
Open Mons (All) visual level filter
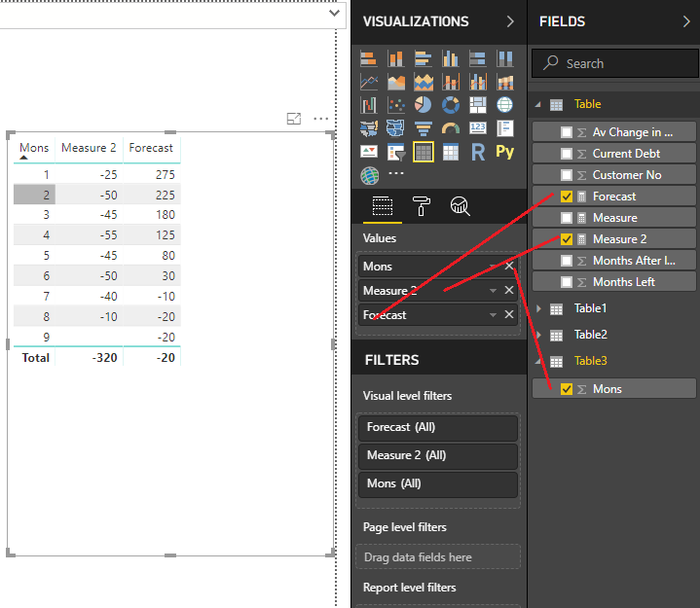click(x=438, y=484)
